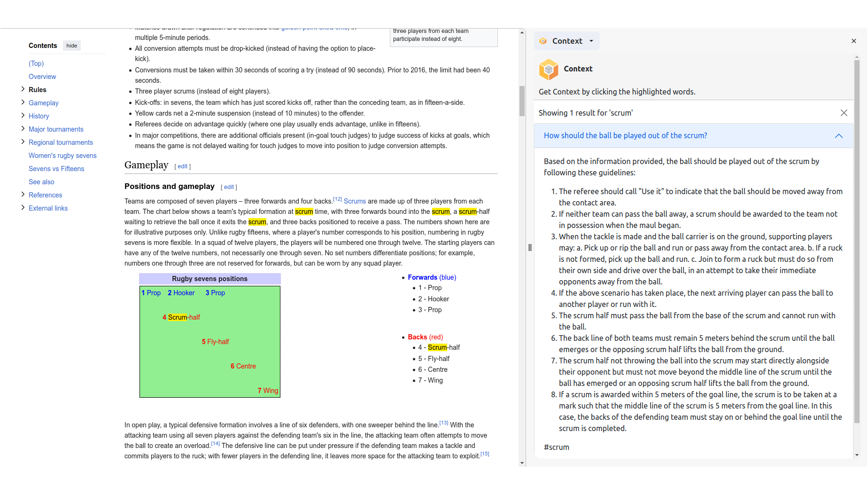Click the panel splitter handle
Screen dimensions: 868x495
530,247
